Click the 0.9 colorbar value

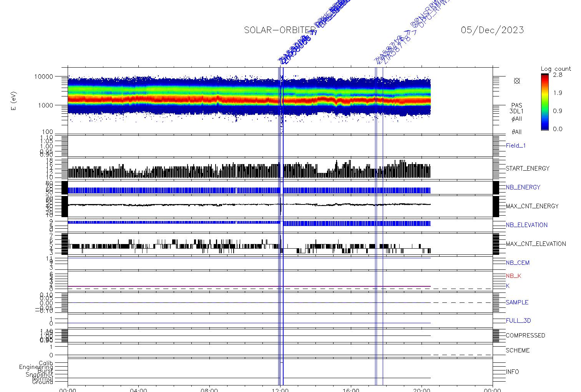tap(558, 111)
